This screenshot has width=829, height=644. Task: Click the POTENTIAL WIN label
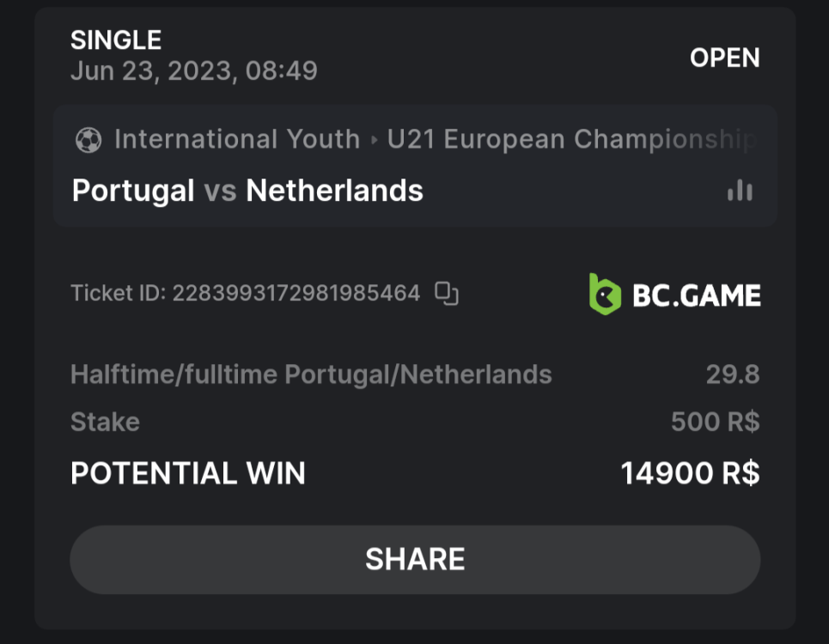click(187, 473)
